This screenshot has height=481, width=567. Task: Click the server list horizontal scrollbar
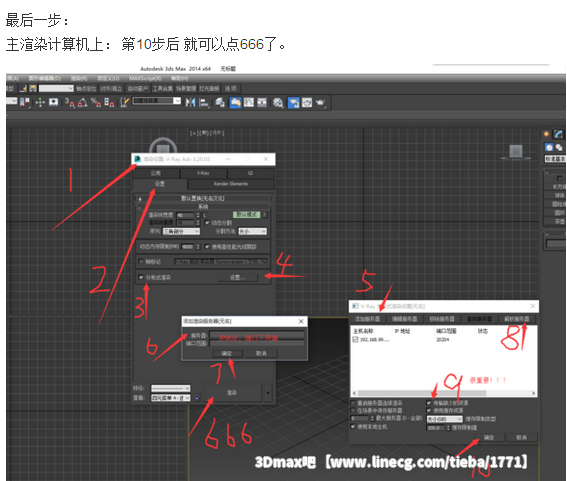444,393
